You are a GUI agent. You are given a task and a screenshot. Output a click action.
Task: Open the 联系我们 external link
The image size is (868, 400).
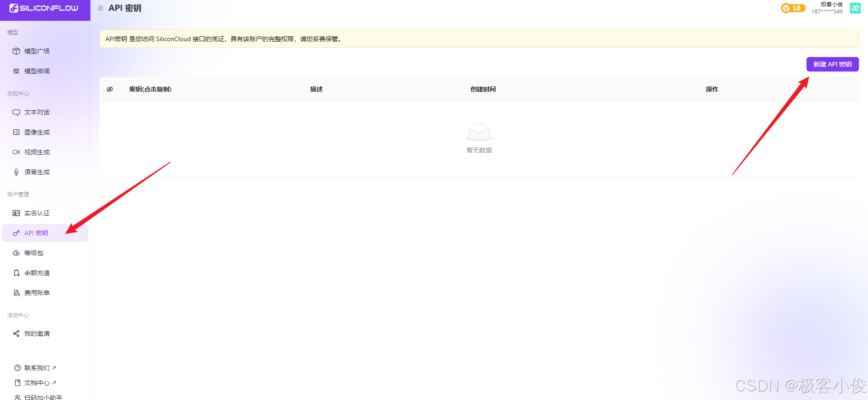pos(40,368)
